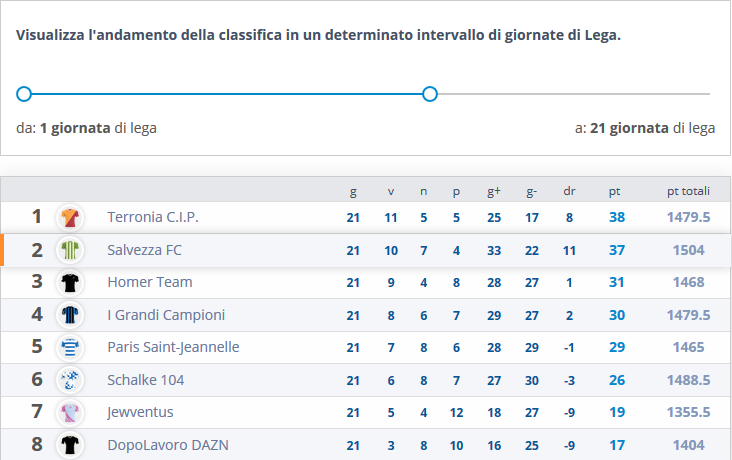The width and height of the screenshot is (732, 460).
Task: Click the 'pt' points column header
Action: (x=614, y=191)
